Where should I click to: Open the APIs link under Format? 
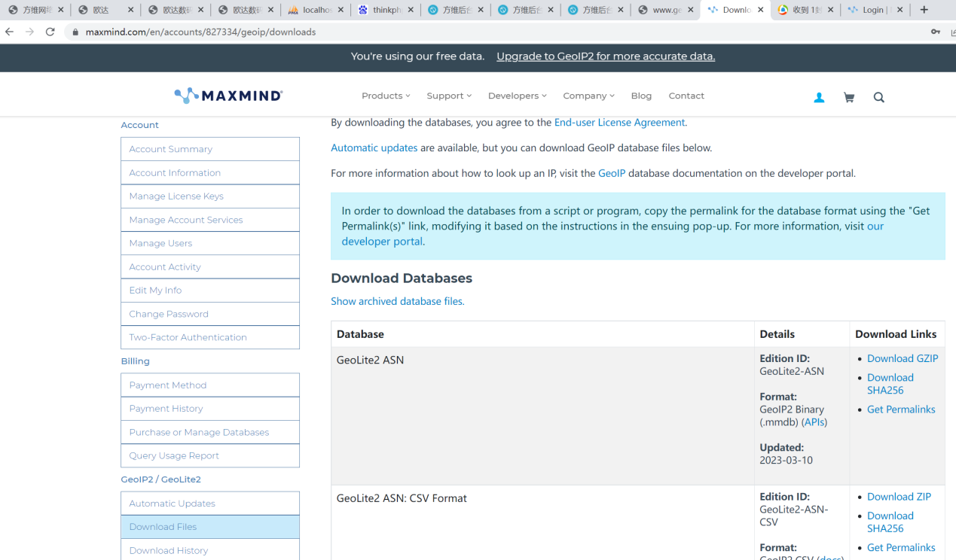coord(814,422)
